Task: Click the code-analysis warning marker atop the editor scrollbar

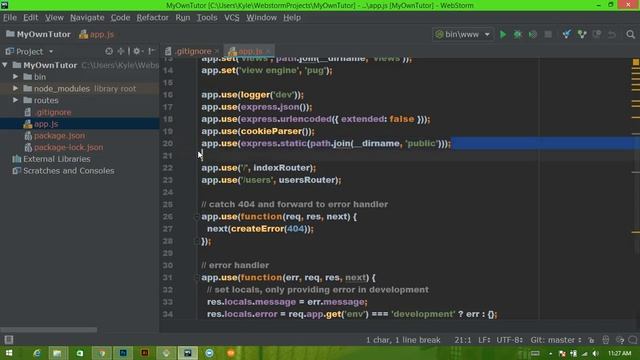Action: 636,62
